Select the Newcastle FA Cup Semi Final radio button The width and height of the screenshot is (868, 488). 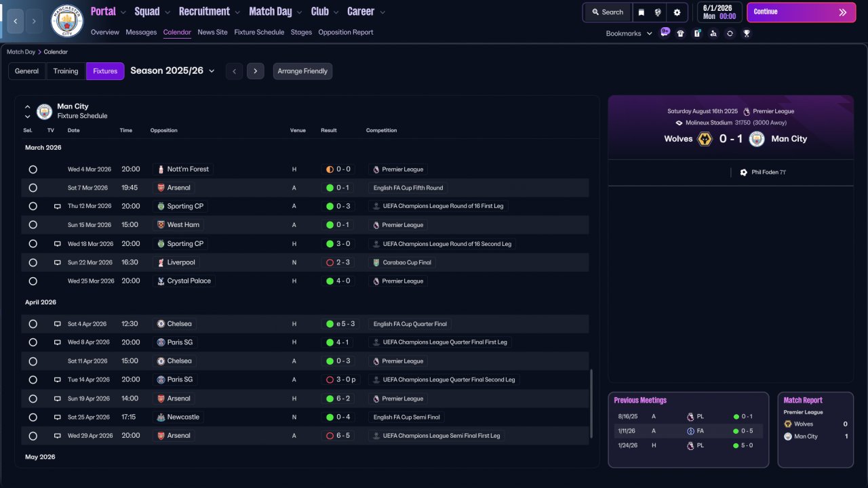(x=33, y=417)
